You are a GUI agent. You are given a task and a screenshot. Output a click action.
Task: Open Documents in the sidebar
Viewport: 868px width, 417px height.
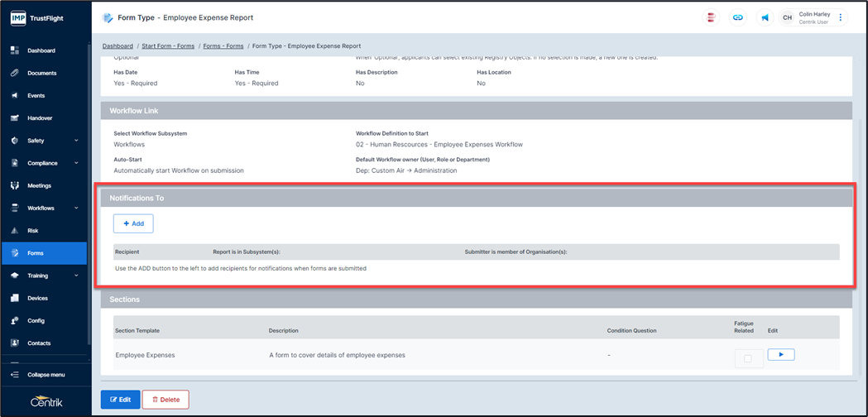click(x=41, y=73)
